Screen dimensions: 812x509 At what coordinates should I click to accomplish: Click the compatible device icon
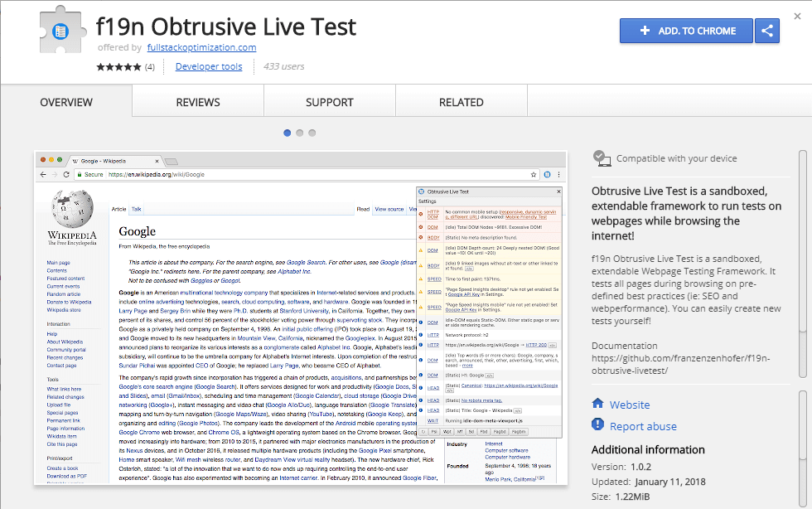602,158
